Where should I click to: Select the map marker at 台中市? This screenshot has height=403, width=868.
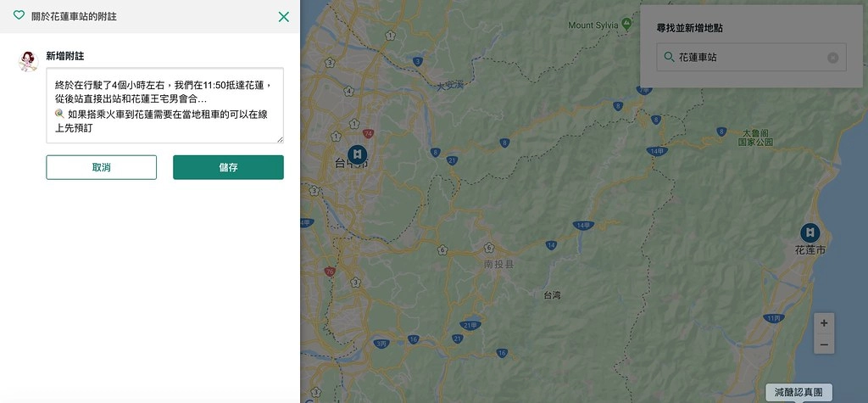pos(357,154)
